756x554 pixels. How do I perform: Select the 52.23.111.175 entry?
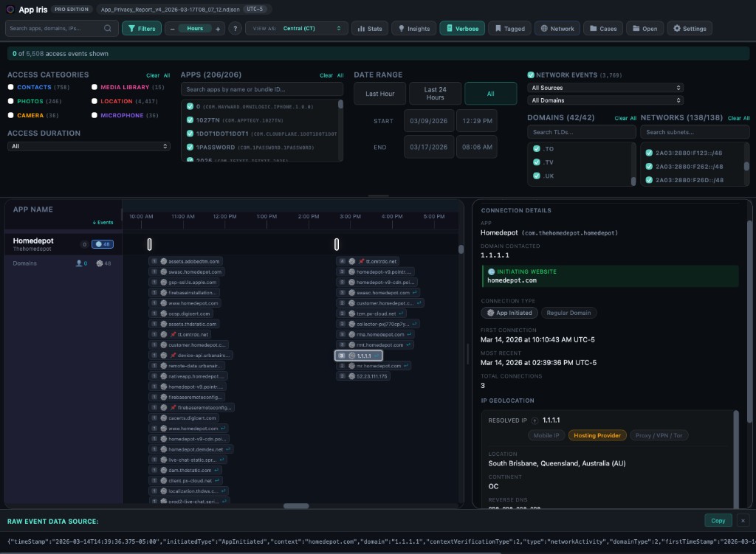click(363, 376)
